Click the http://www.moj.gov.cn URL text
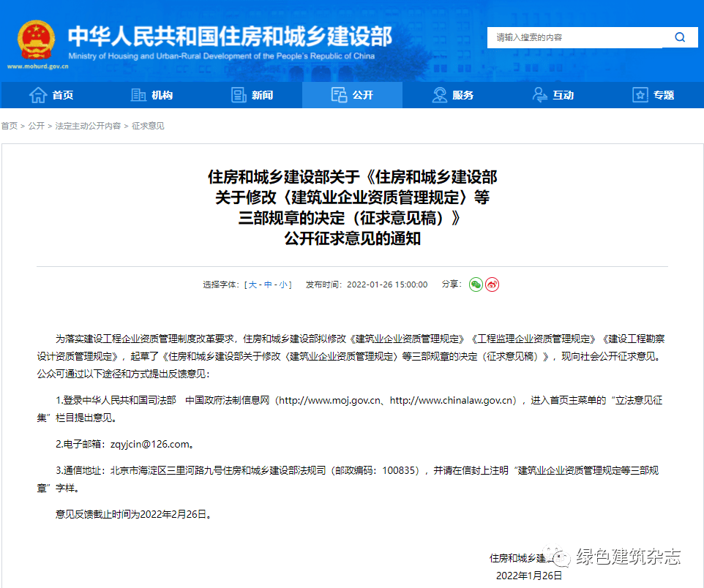Screen dimensions: 704x588 click(x=329, y=400)
